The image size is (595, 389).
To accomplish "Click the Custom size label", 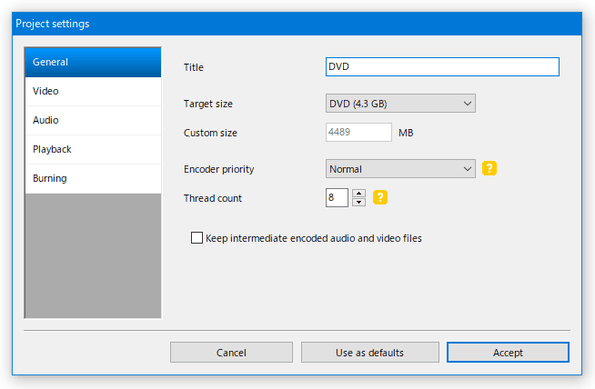I will (x=210, y=133).
